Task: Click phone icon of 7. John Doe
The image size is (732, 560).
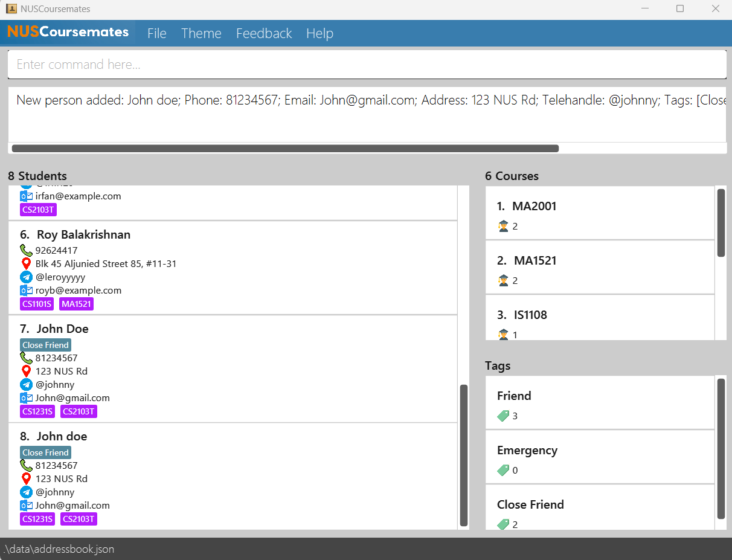Action: (x=26, y=358)
